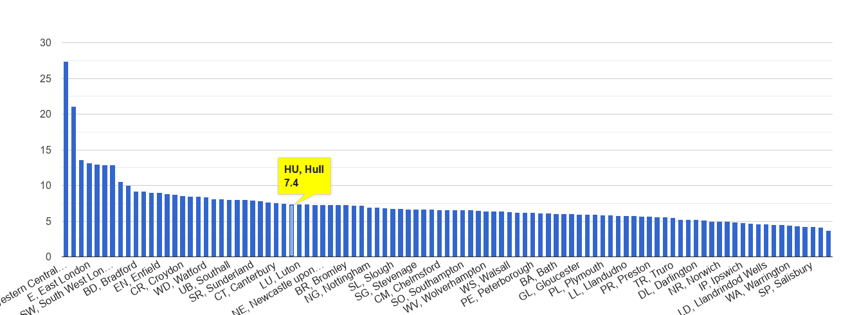Click the WD, Watford bar
This screenshot has height=315, width=868.
pyautogui.click(x=206, y=228)
